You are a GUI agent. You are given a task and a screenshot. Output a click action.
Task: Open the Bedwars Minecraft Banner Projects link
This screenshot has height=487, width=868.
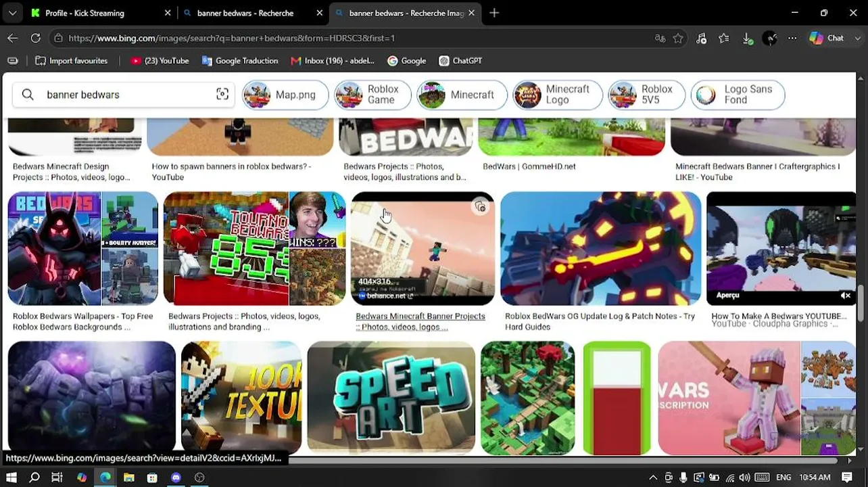[x=420, y=321]
